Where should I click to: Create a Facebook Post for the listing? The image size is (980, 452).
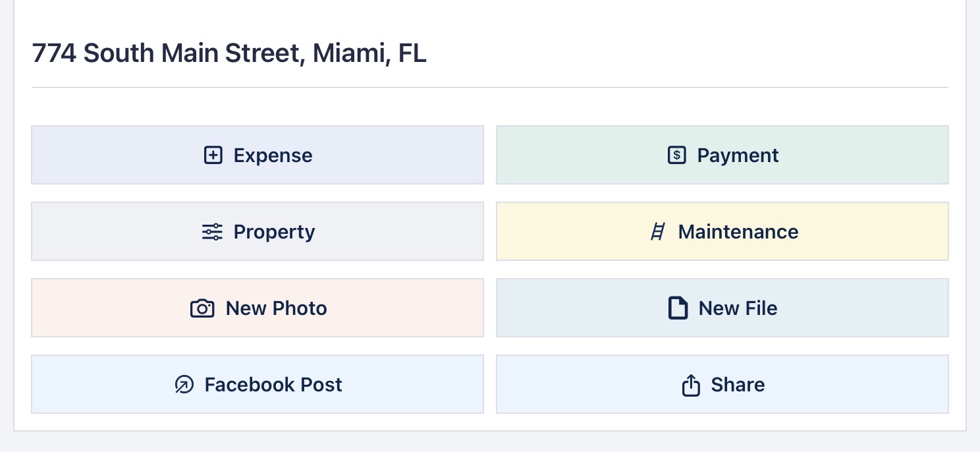click(x=273, y=385)
